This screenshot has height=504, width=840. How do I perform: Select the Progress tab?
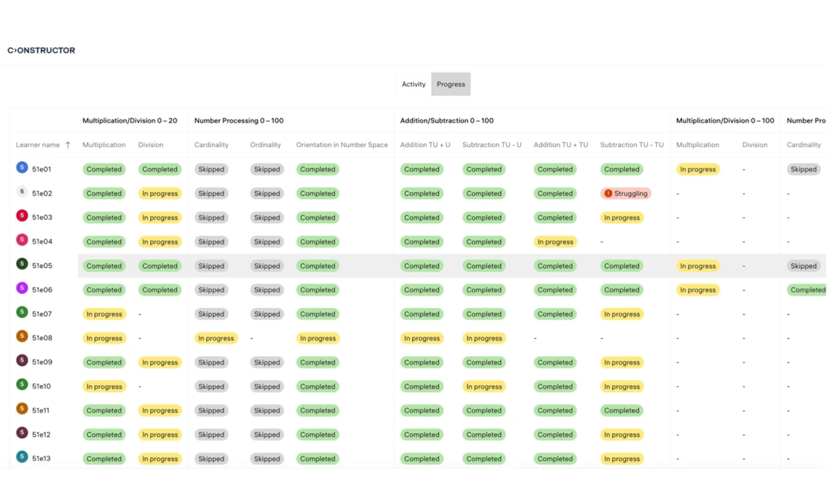pos(450,84)
